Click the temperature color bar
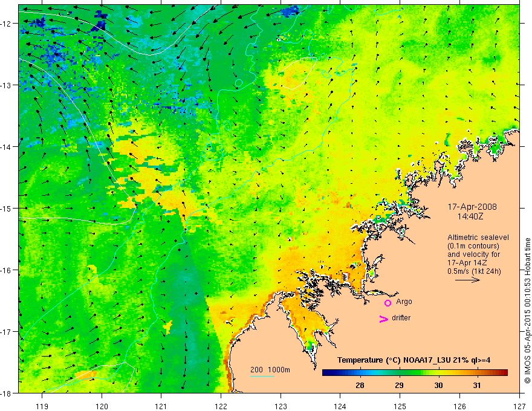 click(415, 373)
